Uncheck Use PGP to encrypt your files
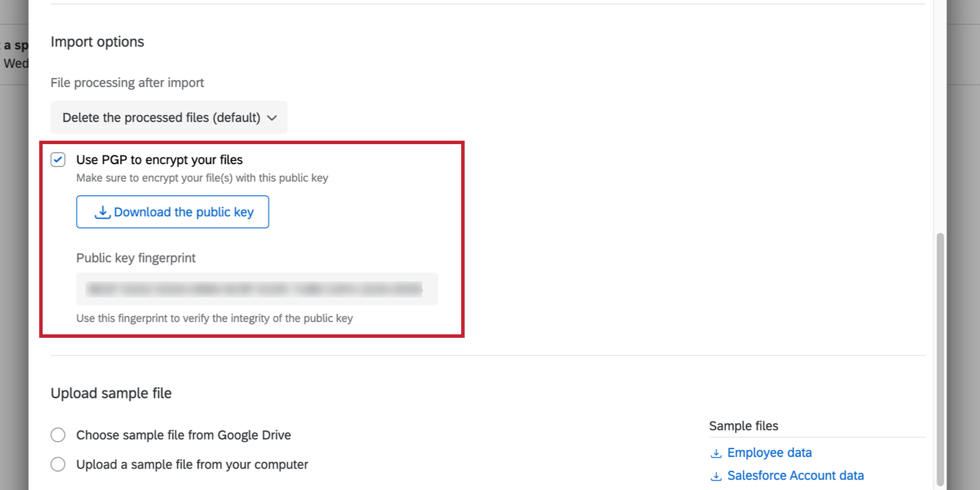 [58, 160]
